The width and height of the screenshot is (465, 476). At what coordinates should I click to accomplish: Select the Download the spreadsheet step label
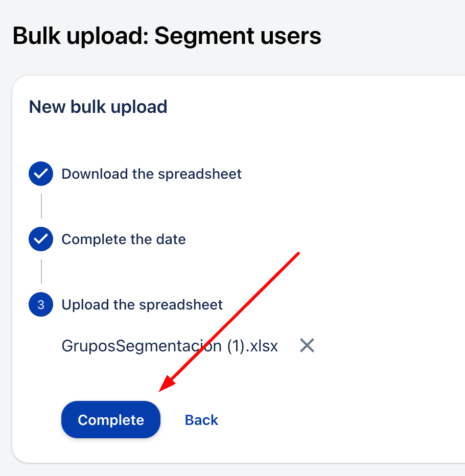151,174
